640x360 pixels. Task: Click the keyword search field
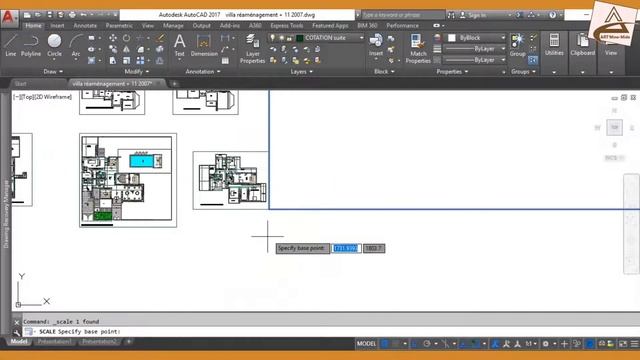(402, 15)
